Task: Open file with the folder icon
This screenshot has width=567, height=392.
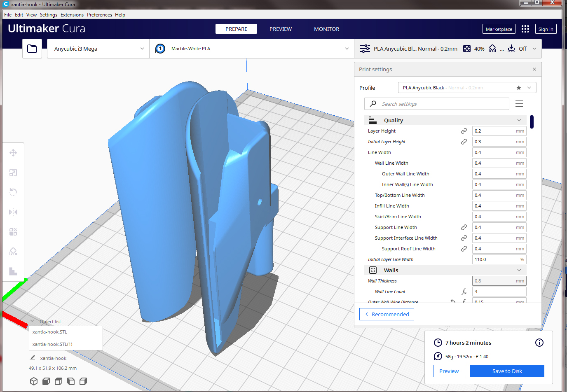Action: 32,49
